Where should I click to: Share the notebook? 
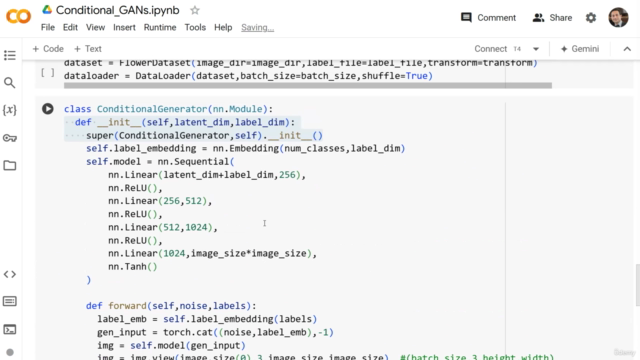pyautogui.click(x=552, y=18)
